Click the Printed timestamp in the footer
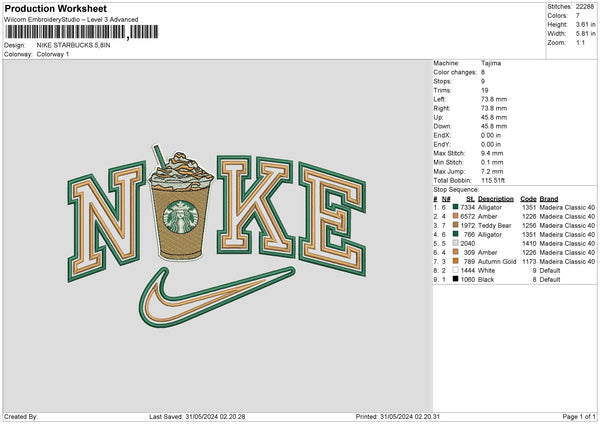Viewport: 600px width, 424px height. [398, 416]
